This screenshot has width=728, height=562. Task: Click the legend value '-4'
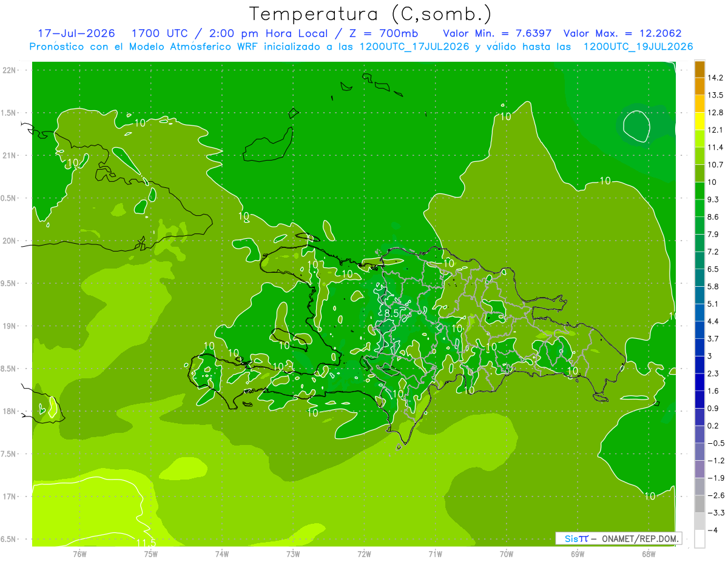click(x=712, y=530)
